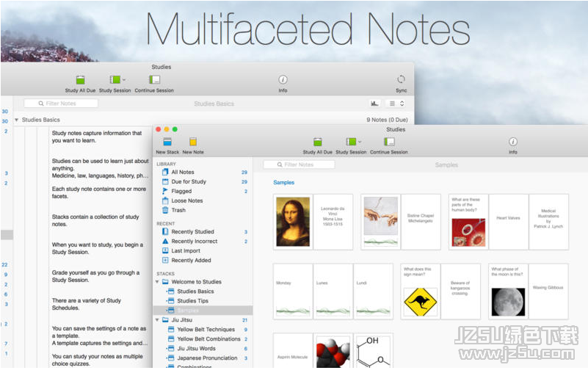Click Study Session icon in back window
588x373 pixels.
tap(115, 79)
